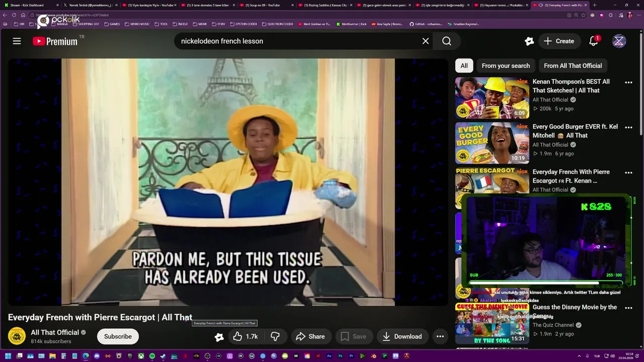
Task: Open options for Every Good Burger video
Action: (x=628, y=128)
